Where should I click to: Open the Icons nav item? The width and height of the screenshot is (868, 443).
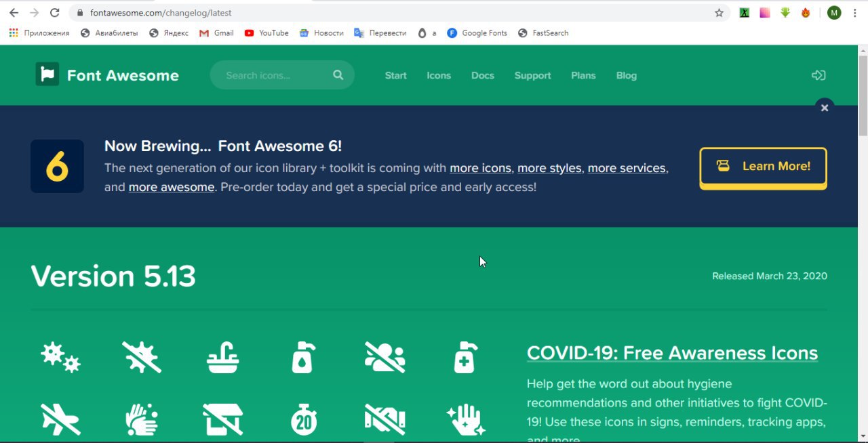(439, 75)
